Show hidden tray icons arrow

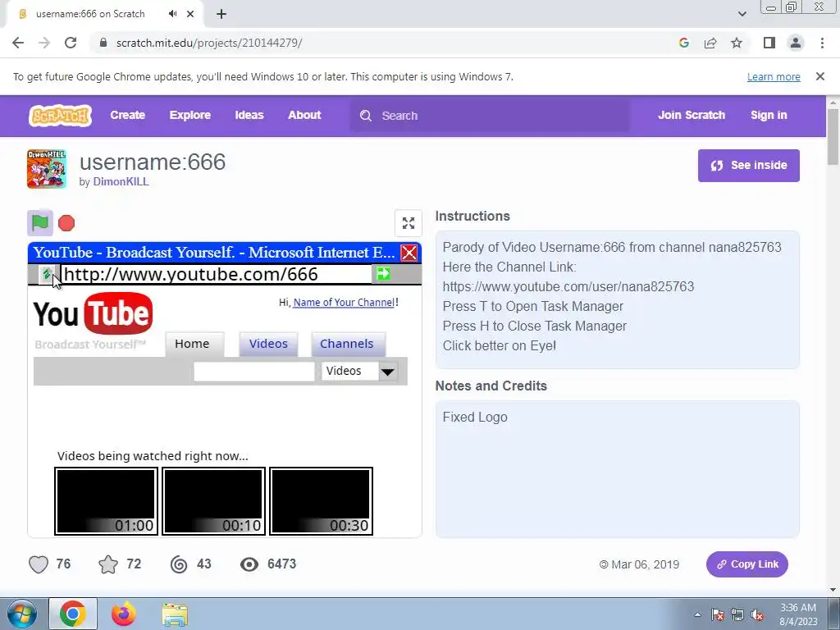click(697, 614)
